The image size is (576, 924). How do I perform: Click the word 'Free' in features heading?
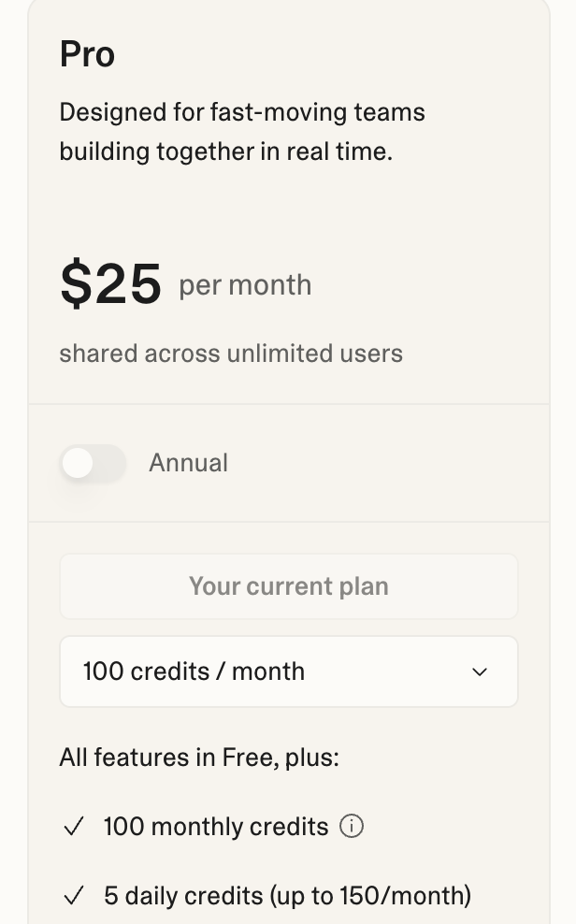tap(246, 757)
